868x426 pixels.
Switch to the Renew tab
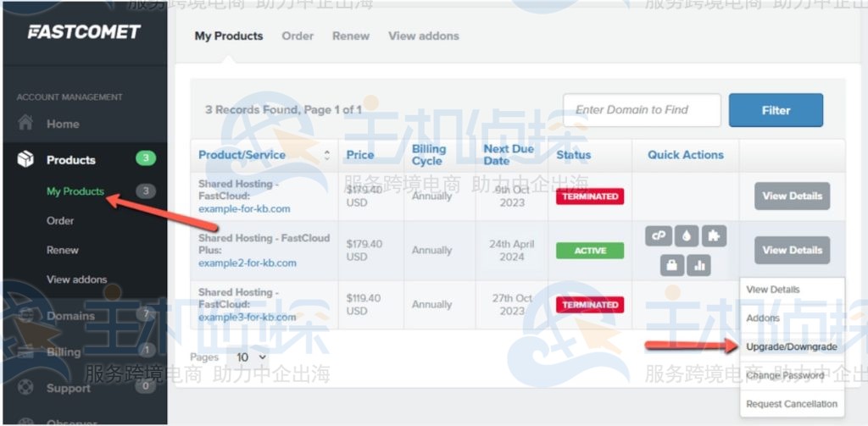coord(350,36)
